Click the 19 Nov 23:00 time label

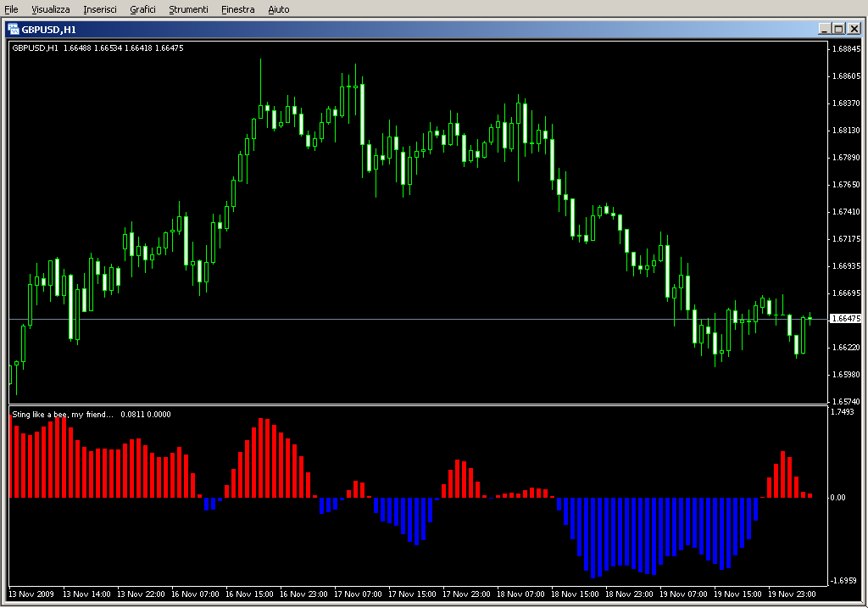(792, 594)
